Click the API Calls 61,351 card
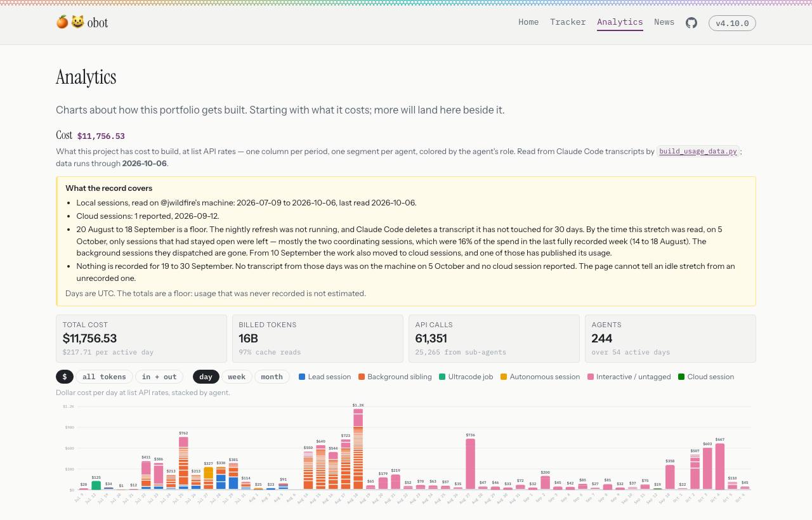This screenshot has height=520, width=812. (494, 339)
